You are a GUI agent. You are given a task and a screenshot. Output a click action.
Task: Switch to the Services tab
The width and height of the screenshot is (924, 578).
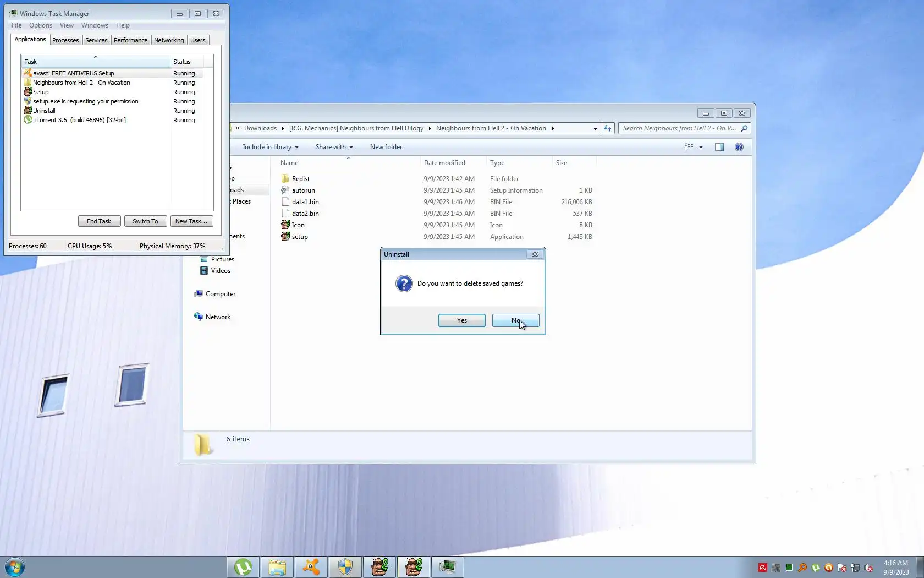coord(96,40)
